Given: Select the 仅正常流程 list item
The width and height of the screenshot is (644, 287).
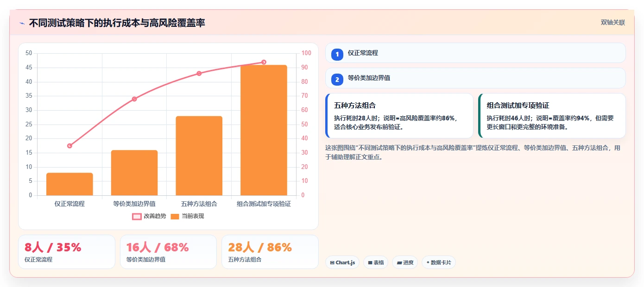Looking at the screenshot, I should click(x=475, y=53).
